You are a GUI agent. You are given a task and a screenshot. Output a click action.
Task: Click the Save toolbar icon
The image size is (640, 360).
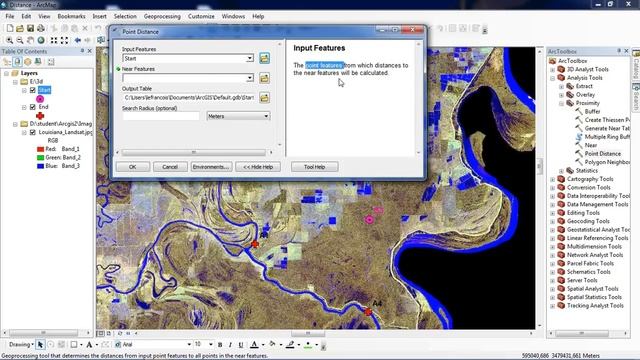tap(30, 28)
